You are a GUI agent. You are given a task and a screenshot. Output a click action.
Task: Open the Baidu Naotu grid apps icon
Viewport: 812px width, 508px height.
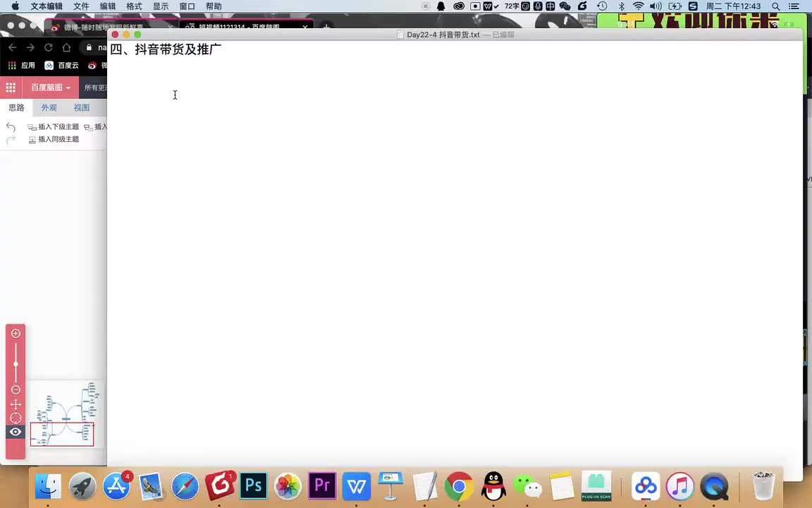[11, 87]
